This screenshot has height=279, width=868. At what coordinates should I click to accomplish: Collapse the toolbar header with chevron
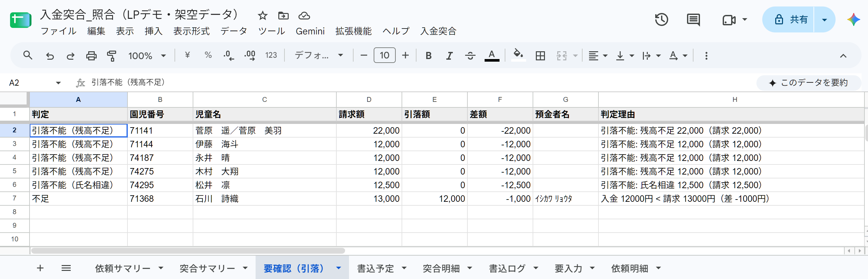click(843, 55)
